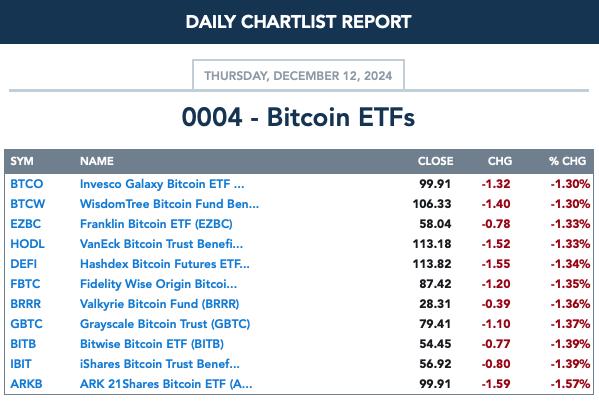Open Valkyrie Bitcoin Fund (BRRR) link
This screenshot has width=599, height=401.
point(160,304)
